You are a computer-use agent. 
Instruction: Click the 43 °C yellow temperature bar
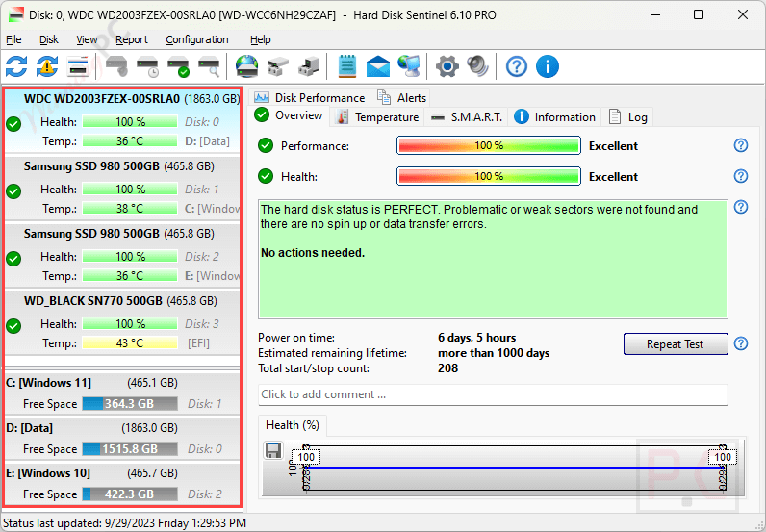[130, 343]
